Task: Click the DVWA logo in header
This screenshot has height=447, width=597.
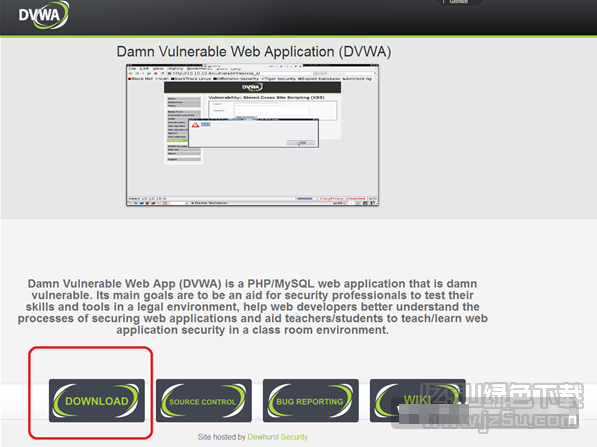Action: (x=43, y=15)
